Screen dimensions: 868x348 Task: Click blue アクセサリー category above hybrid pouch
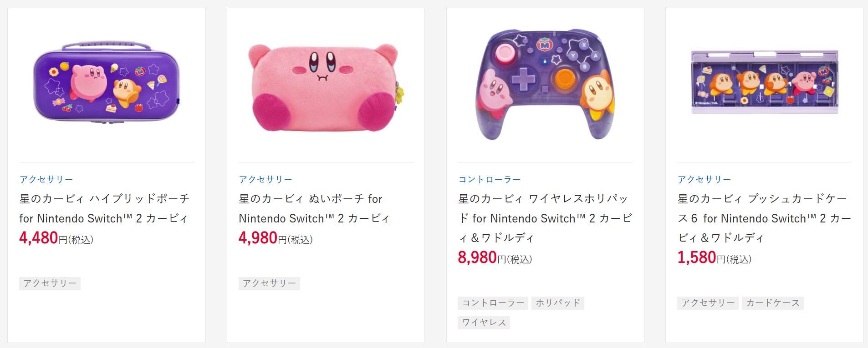tap(46, 179)
